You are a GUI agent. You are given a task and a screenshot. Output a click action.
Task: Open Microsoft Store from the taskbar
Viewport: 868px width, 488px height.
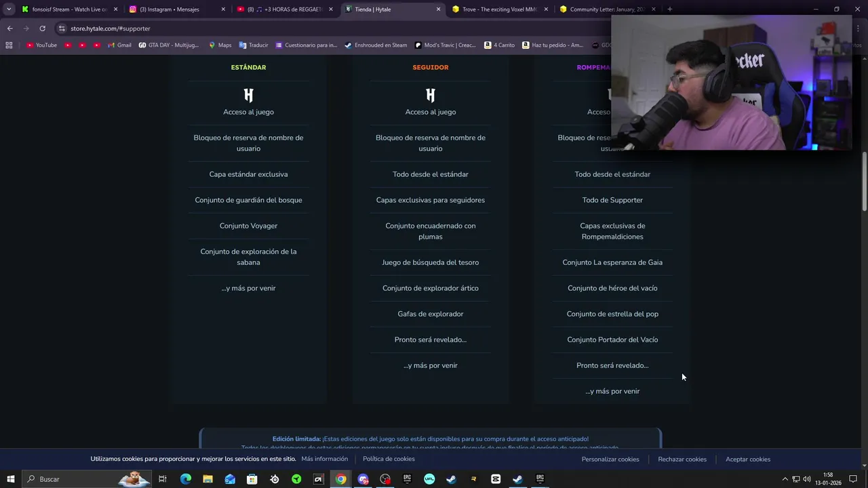[252, 479]
